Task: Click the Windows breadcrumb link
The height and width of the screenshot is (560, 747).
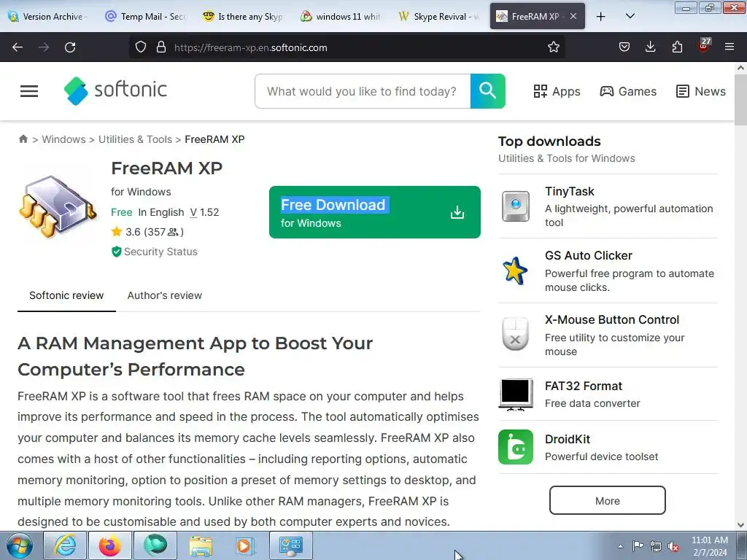Action: click(x=64, y=139)
